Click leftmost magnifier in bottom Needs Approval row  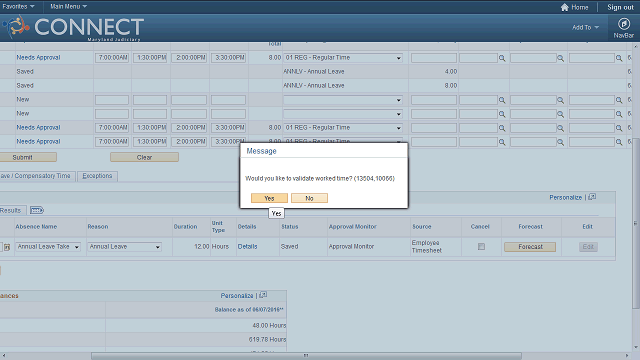tap(502, 142)
